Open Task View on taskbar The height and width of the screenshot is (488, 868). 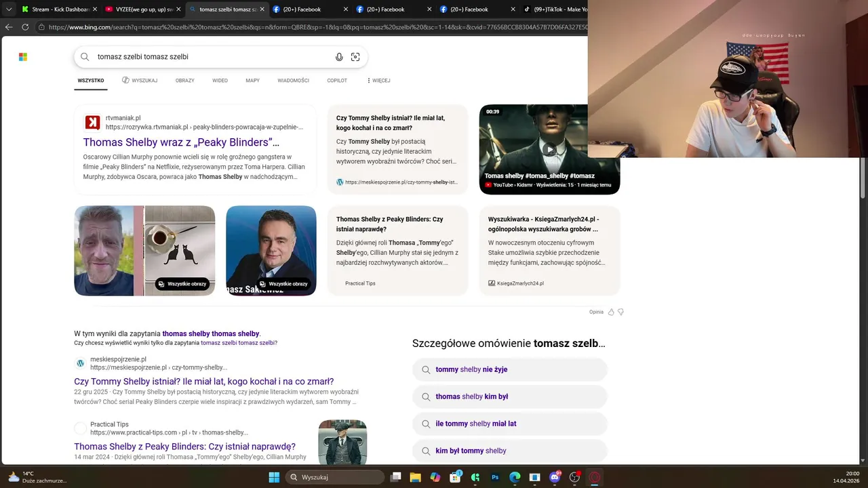click(396, 477)
